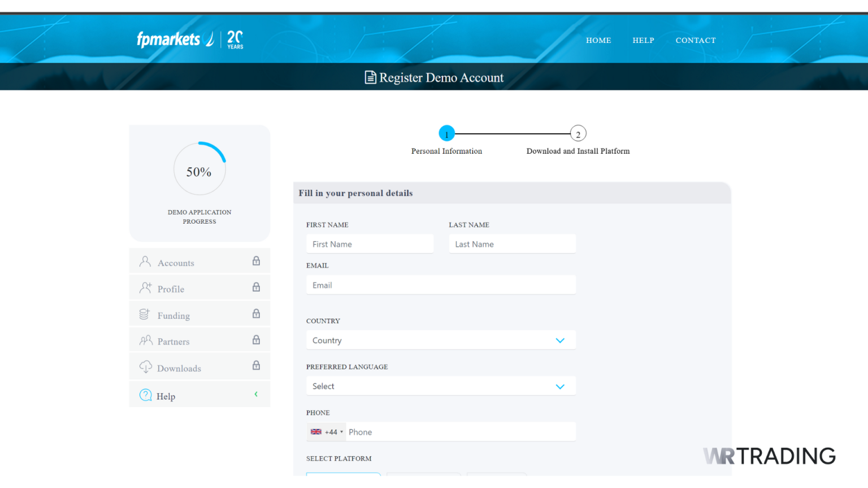Viewport: 868px width, 488px height.
Task: Click the 50% demo progress circle
Action: (199, 169)
